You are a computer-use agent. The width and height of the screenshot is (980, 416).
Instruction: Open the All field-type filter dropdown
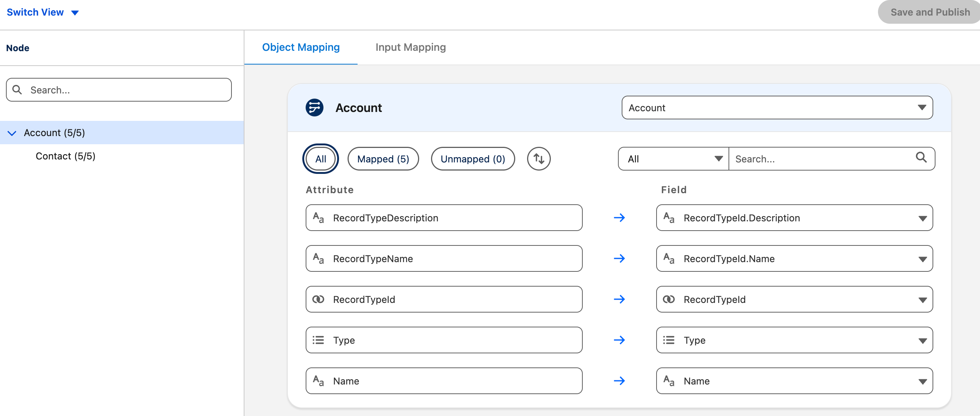tap(673, 159)
